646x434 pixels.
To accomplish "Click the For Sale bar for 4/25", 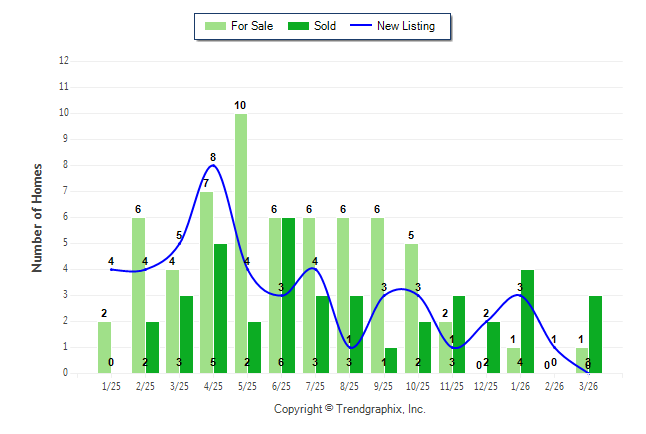I will (207, 282).
